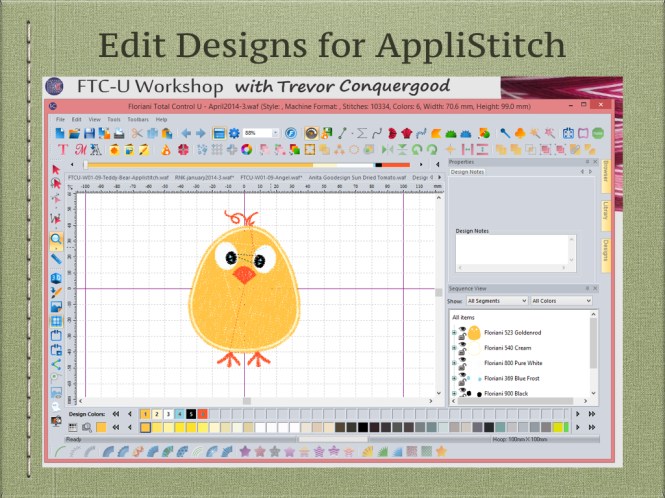Image resolution: width=665 pixels, height=498 pixels.
Task: Open the Tools menu
Action: (109, 119)
